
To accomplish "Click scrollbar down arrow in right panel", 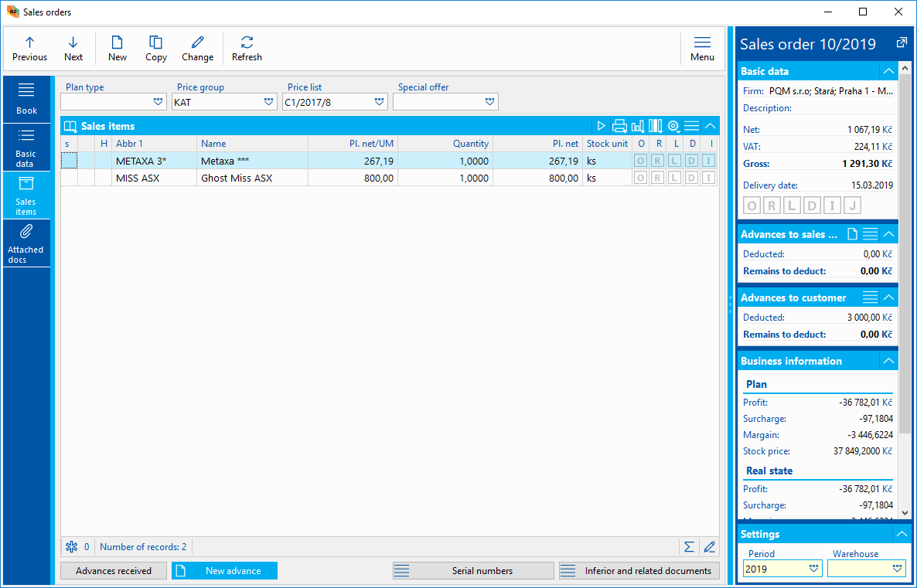I will coord(905,512).
